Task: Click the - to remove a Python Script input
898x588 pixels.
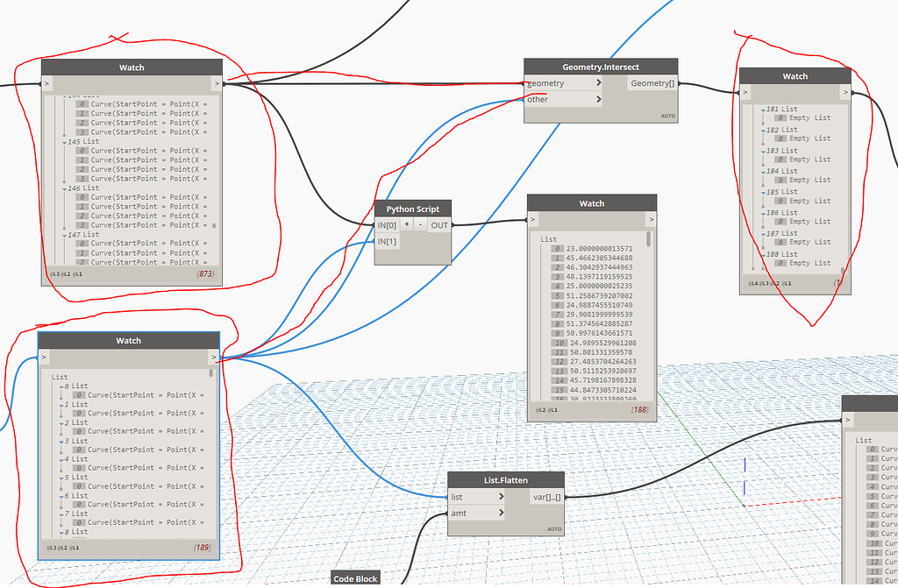Action: [x=421, y=225]
